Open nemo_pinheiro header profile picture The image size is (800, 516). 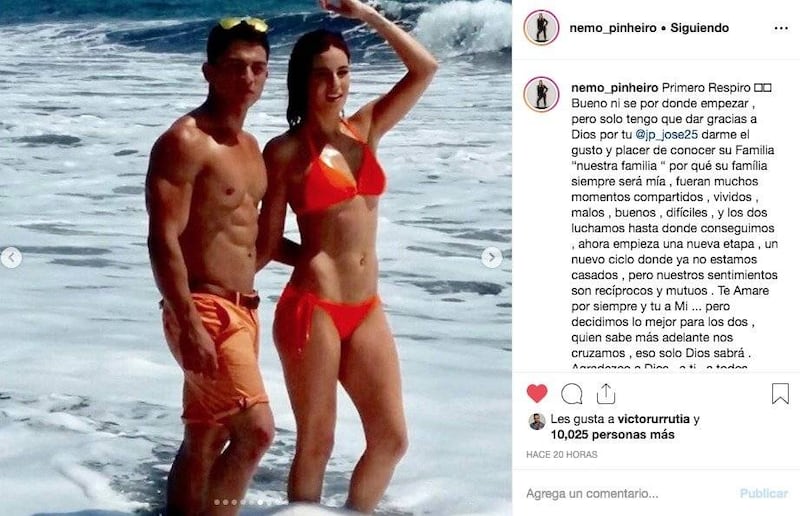click(x=541, y=28)
